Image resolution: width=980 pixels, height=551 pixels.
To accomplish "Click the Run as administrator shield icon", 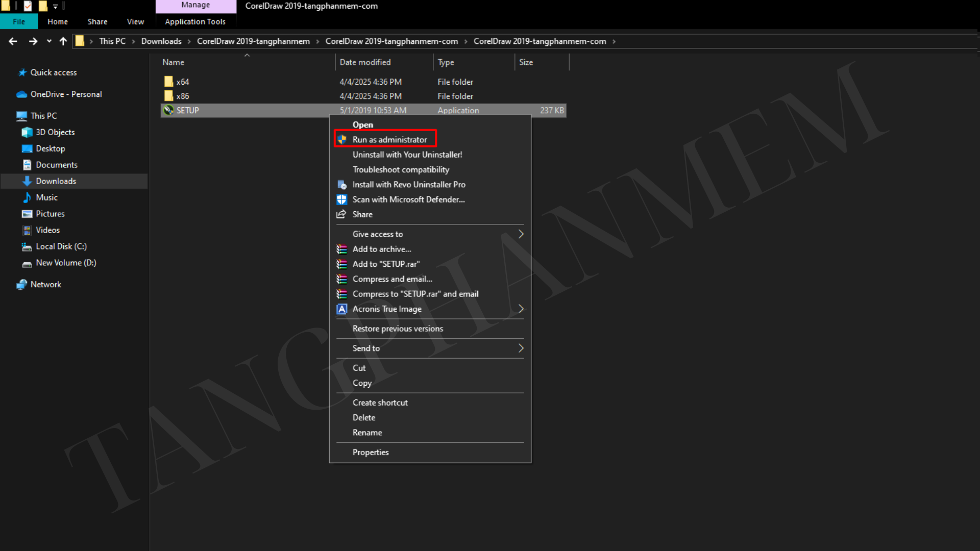I will [x=342, y=139].
